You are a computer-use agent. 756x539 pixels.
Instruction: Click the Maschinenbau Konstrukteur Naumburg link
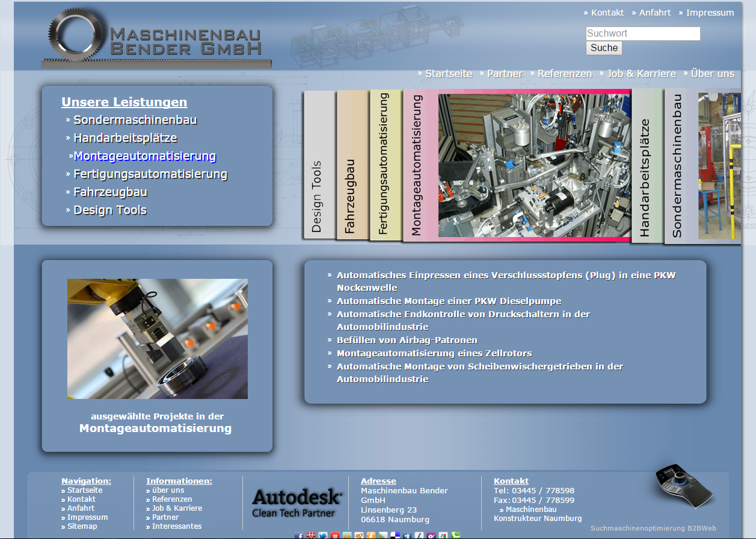[x=538, y=514]
